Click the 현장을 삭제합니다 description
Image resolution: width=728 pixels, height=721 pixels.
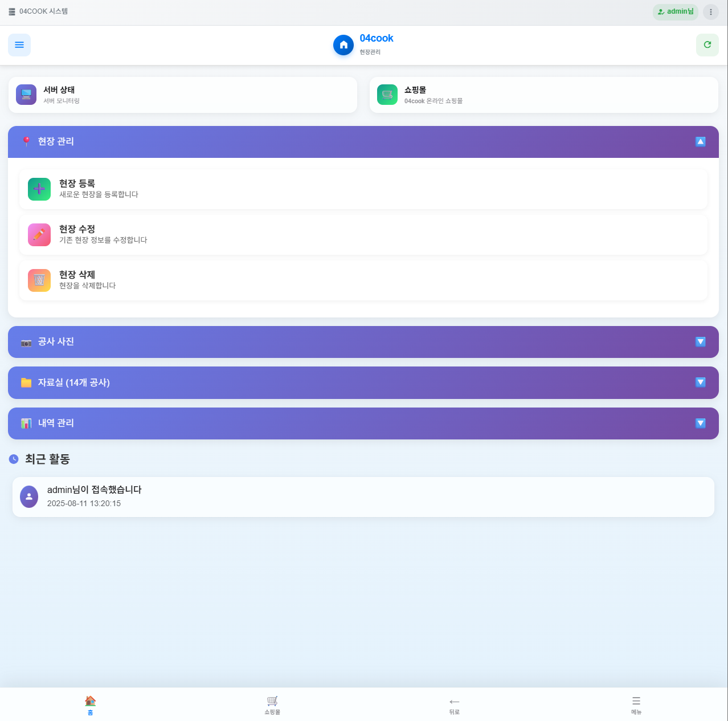87,286
